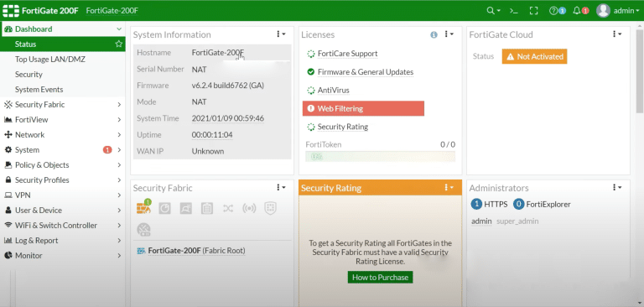
Task: Open Firmware & General Updates entry
Action: pos(366,72)
